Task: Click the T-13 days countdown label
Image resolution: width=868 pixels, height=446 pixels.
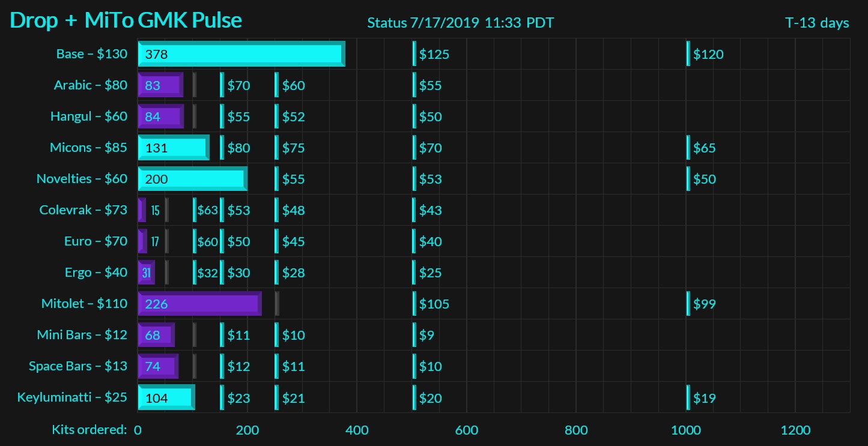Action: pos(817,23)
